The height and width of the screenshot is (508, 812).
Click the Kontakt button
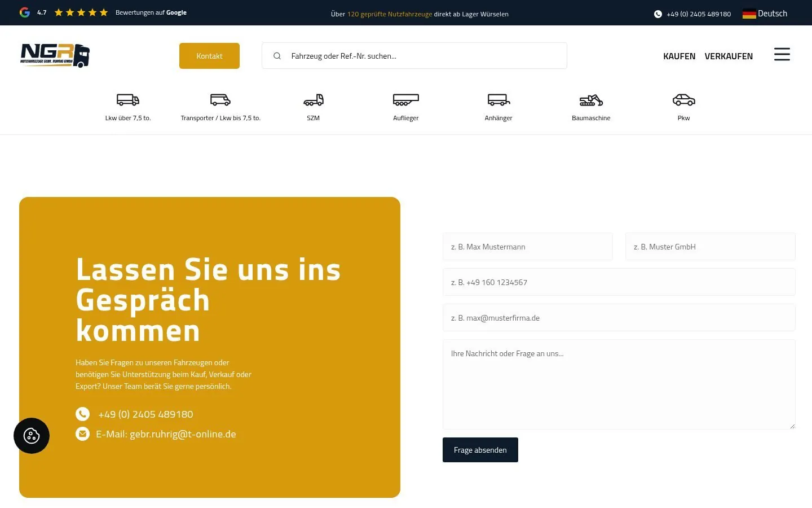click(x=209, y=56)
